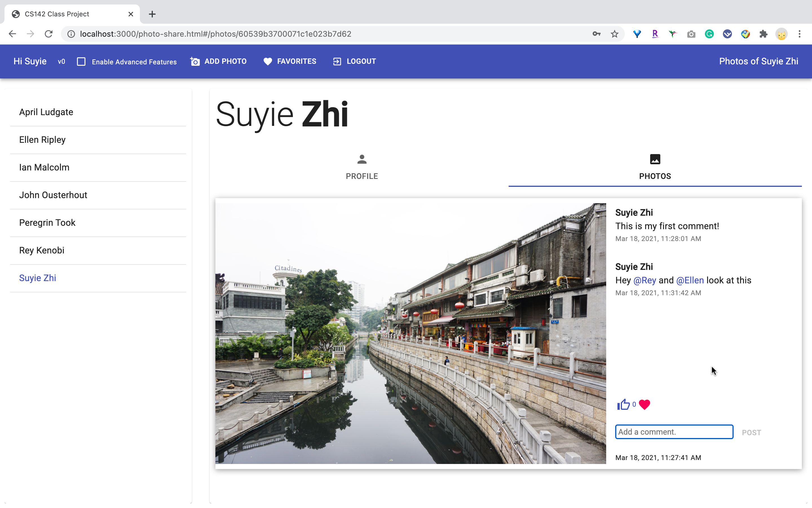
Task: Click the green hummingbird extension icon
Action: [x=673, y=34]
